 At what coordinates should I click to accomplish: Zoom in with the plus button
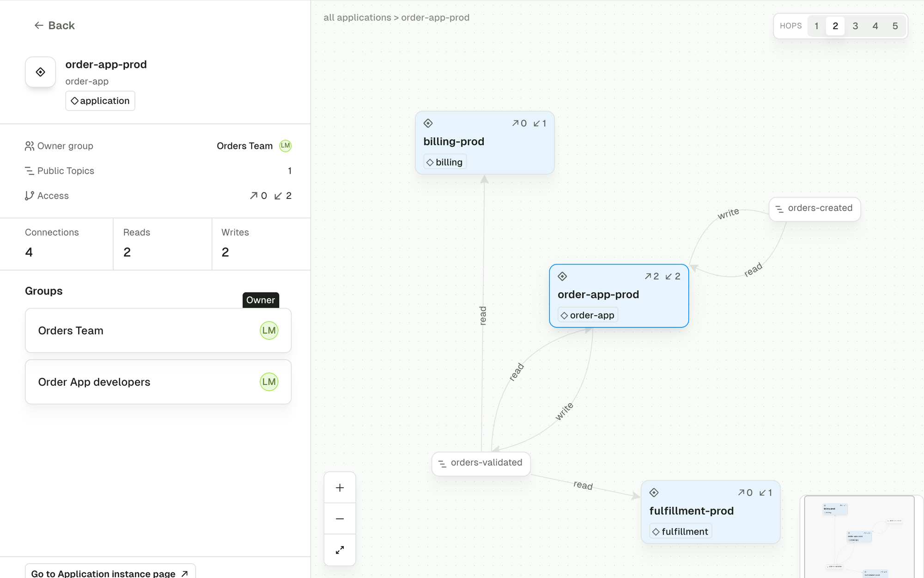[340, 488]
